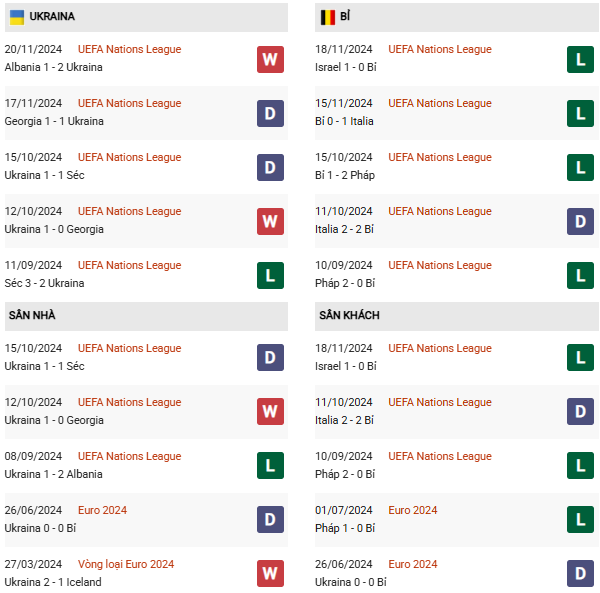Select the SÂN KHÁCH section header
This screenshot has width=600, height=593.
point(457,316)
